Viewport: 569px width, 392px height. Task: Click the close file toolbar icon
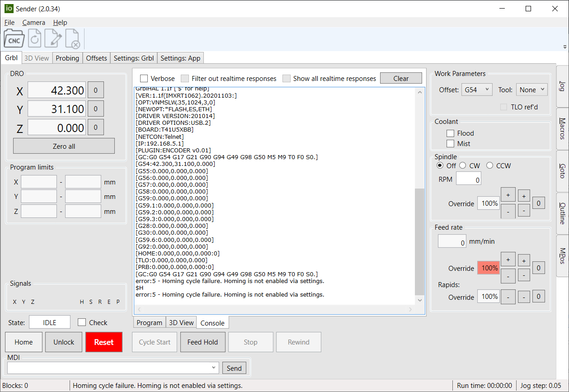click(x=72, y=39)
